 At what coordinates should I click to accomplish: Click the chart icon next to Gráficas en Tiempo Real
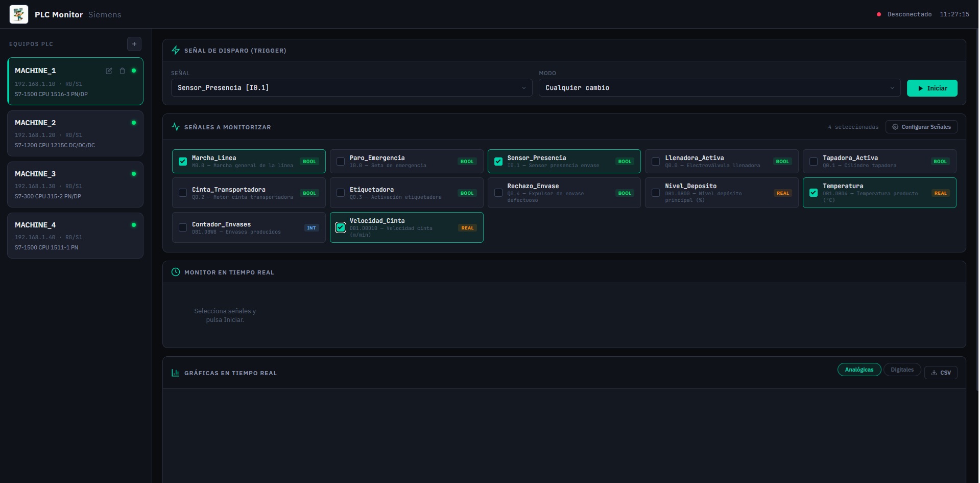click(x=176, y=373)
